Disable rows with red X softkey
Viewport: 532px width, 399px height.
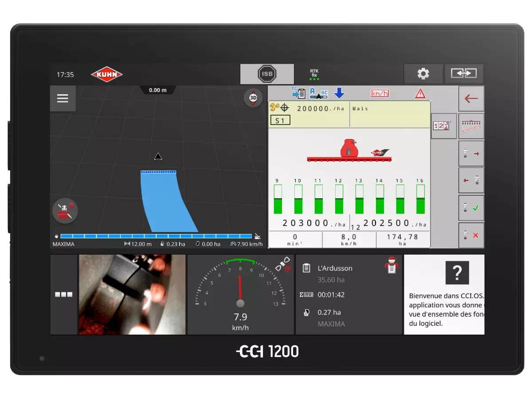point(471,235)
